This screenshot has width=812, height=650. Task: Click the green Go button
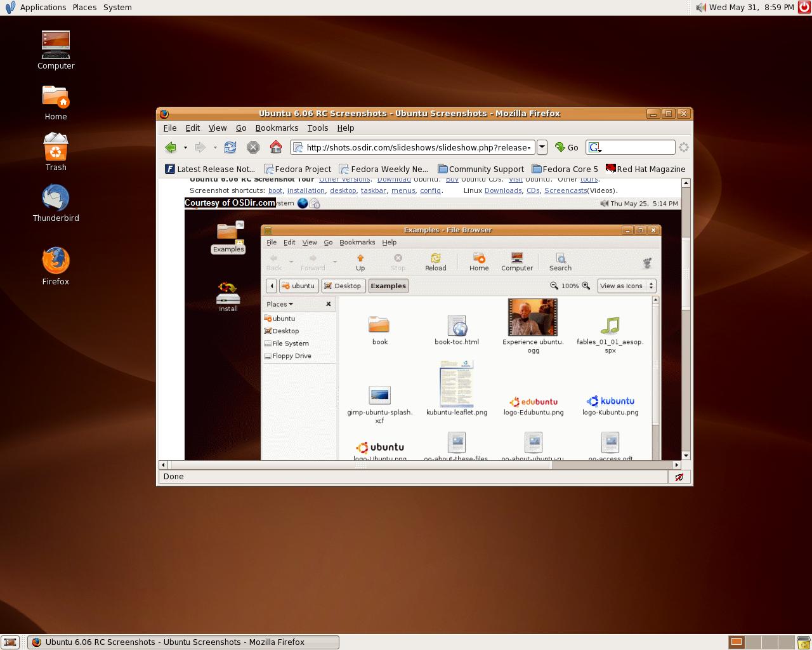point(566,147)
